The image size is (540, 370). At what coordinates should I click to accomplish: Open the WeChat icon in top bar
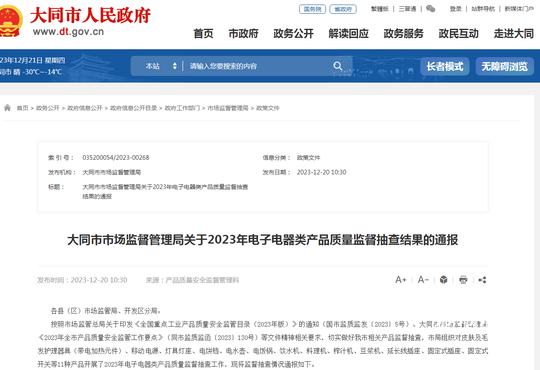pos(430,9)
